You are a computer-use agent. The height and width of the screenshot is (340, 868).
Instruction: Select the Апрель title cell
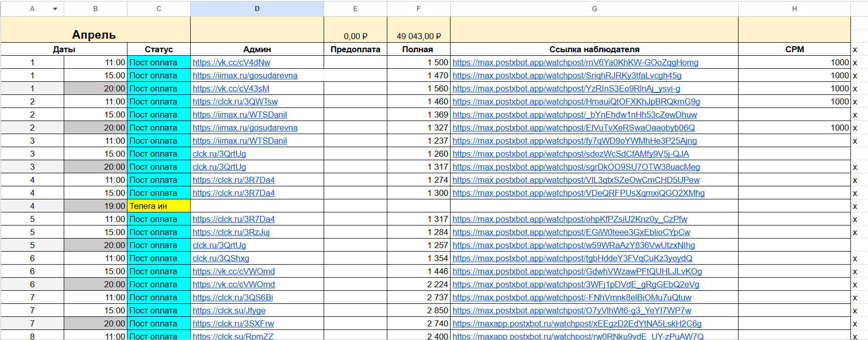(x=94, y=35)
